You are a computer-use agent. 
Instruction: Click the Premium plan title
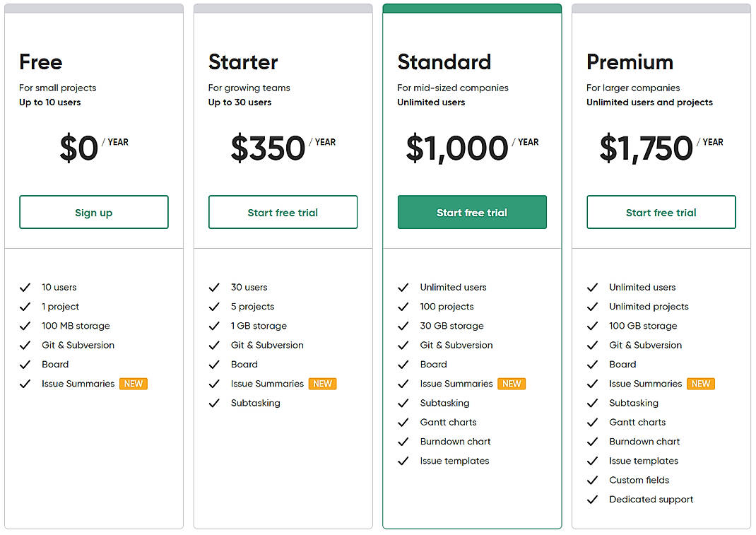pos(630,62)
